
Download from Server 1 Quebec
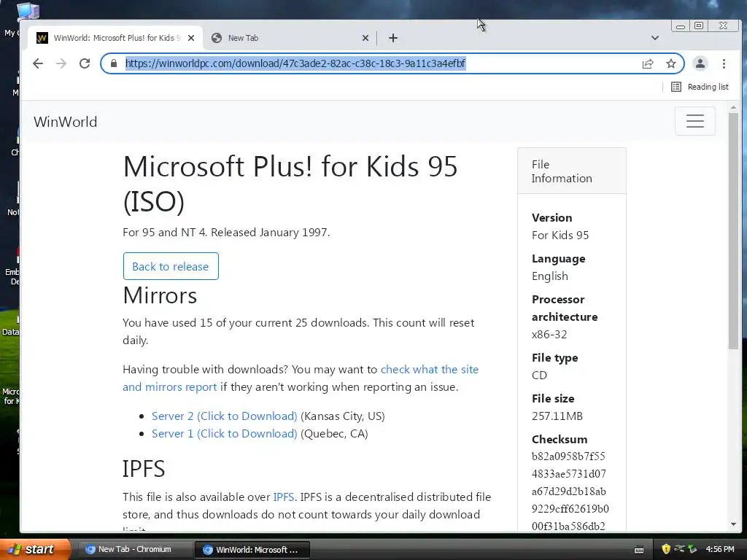225,434
